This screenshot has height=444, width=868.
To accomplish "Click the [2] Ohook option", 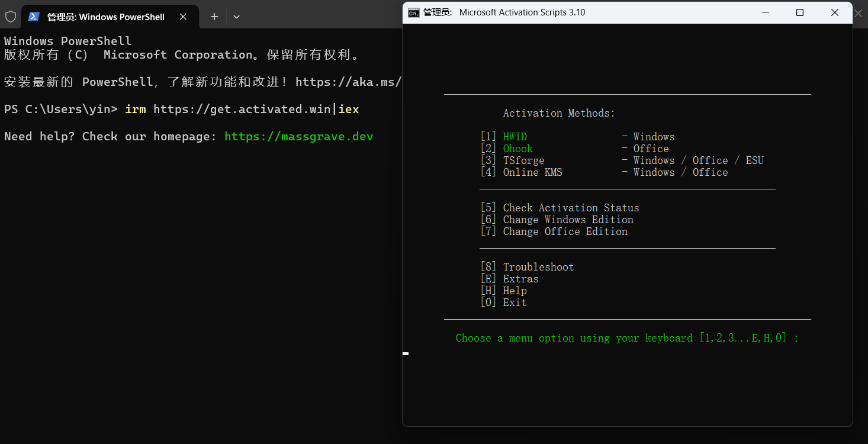I will coord(507,149).
